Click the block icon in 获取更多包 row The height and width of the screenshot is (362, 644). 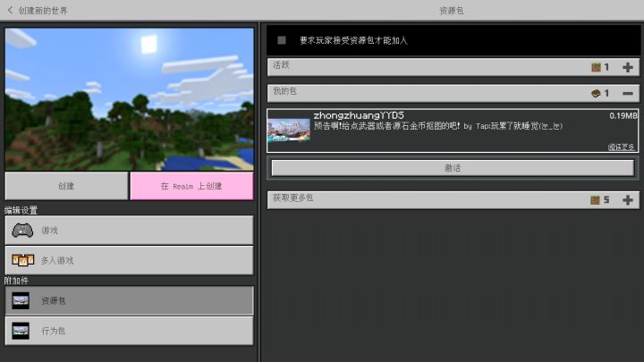(x=596, y=200)
